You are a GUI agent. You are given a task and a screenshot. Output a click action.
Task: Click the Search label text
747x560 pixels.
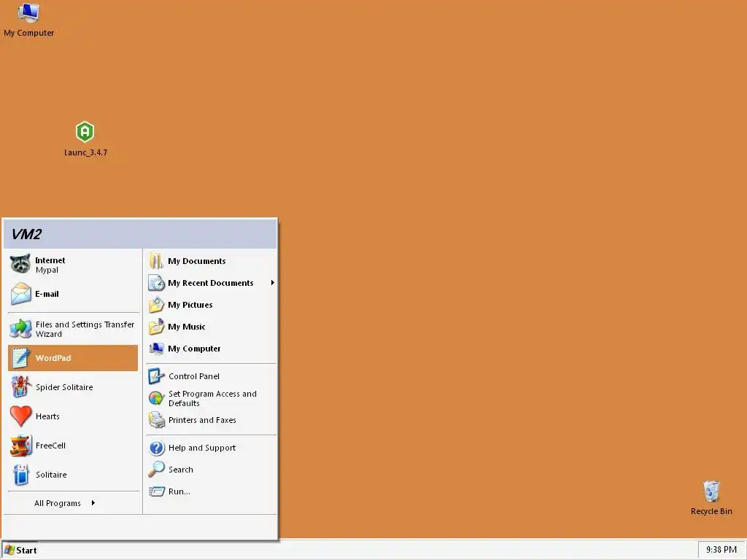tap(181, 470)
